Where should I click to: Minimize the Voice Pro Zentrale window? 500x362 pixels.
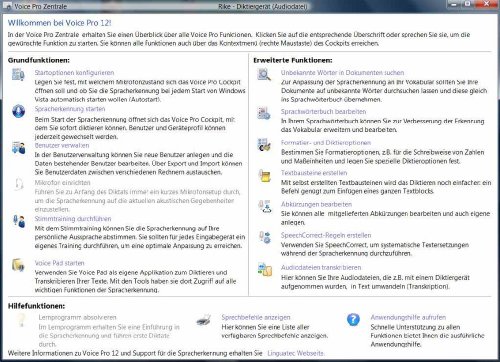coord(454,4)
